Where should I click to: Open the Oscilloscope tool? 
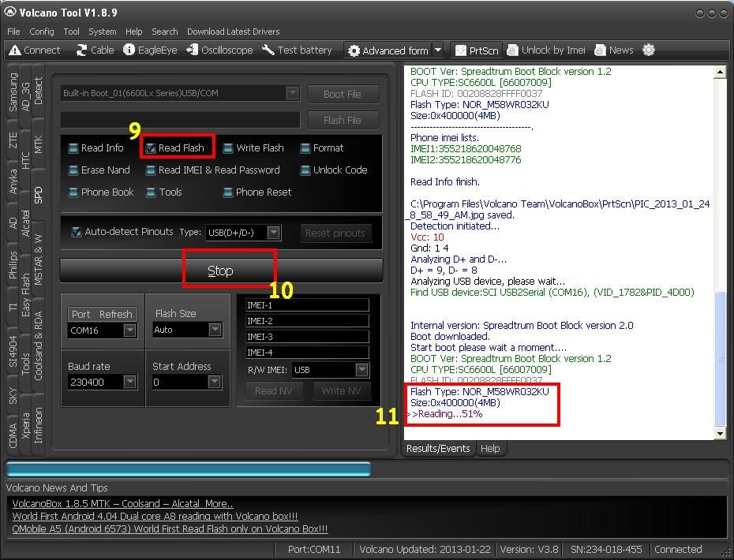193,50
